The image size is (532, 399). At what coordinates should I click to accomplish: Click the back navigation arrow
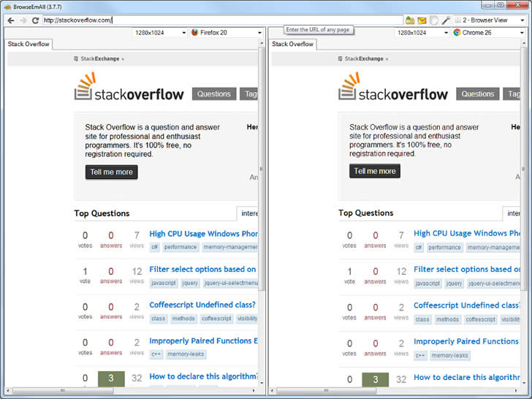(x=11, y=20)
